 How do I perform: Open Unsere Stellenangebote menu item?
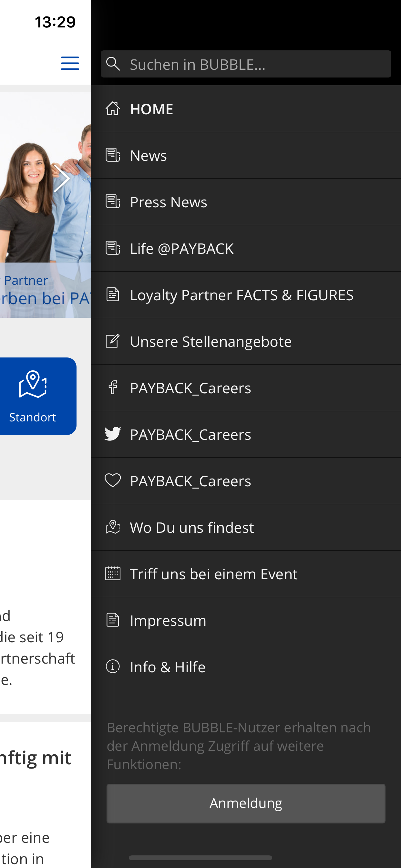pyautogui.click(x=246, y=341)
